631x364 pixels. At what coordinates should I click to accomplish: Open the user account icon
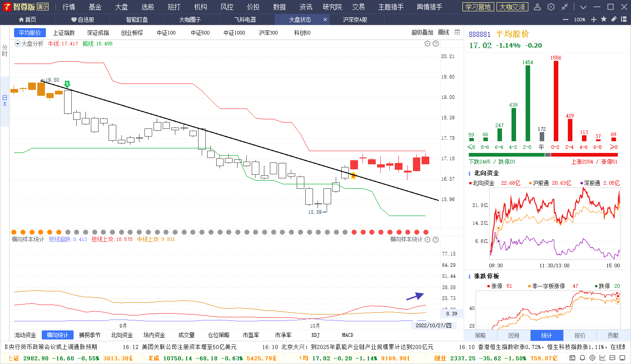tap(537, 7)
